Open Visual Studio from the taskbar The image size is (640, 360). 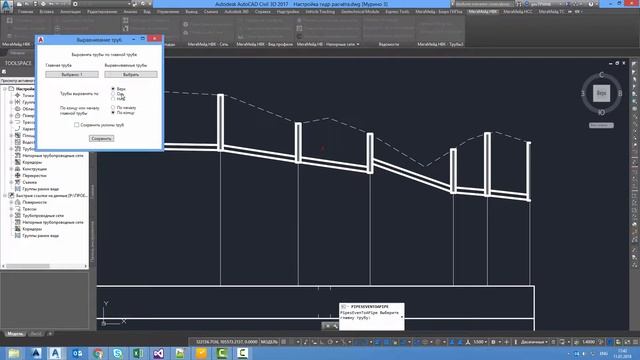tap(158, 353)
